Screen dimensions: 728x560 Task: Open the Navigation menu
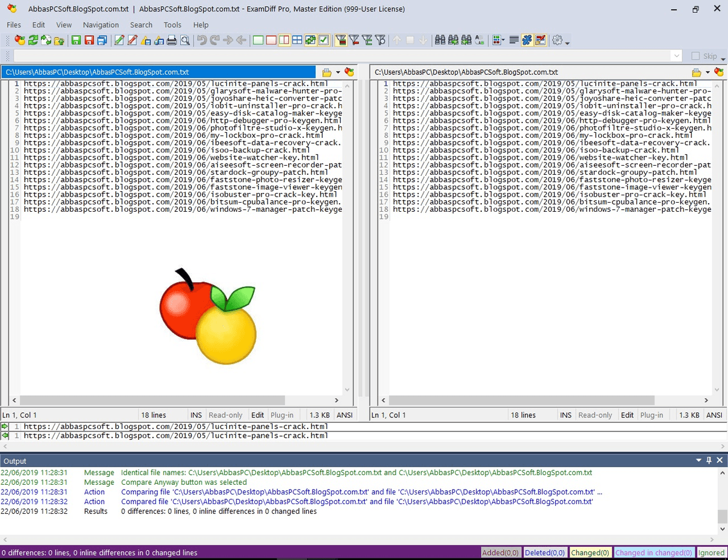101,25
